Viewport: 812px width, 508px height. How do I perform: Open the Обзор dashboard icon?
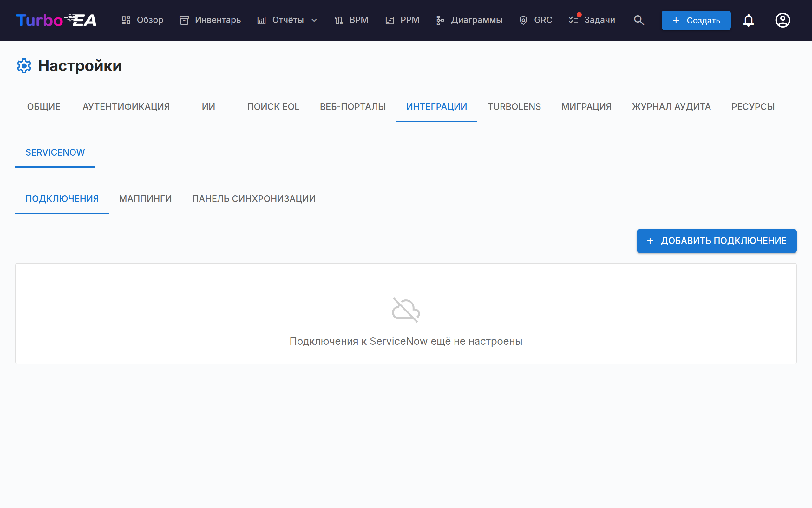(x=126, y=20)
